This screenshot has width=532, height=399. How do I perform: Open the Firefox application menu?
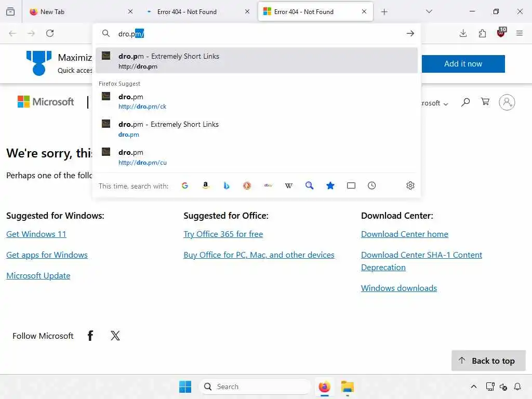(x=520, y=33)
